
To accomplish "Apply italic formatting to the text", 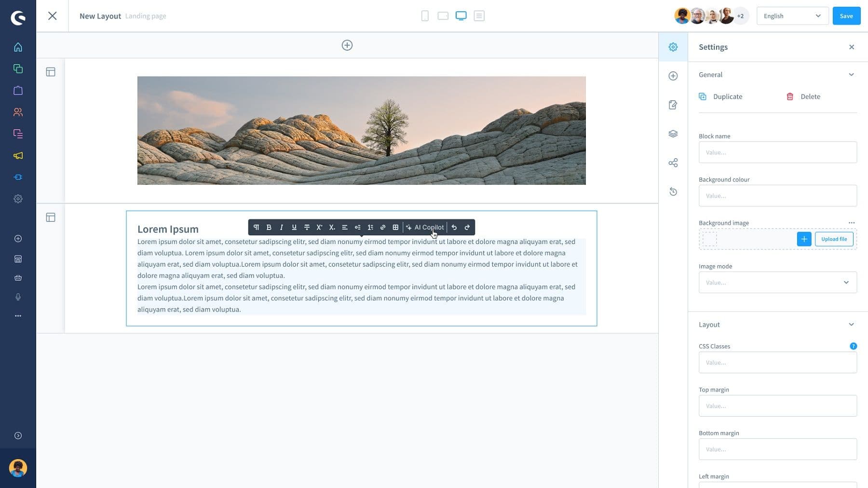I will coord(282,227).
